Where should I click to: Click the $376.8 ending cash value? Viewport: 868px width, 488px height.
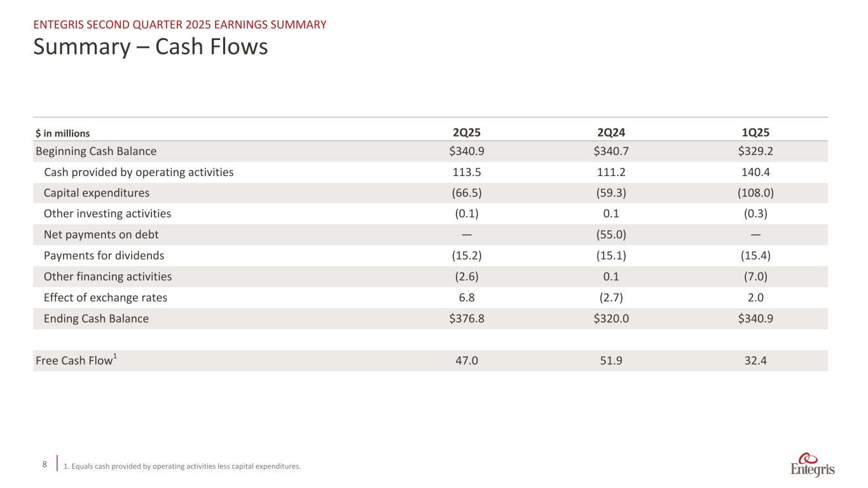(x=466, y=319)
